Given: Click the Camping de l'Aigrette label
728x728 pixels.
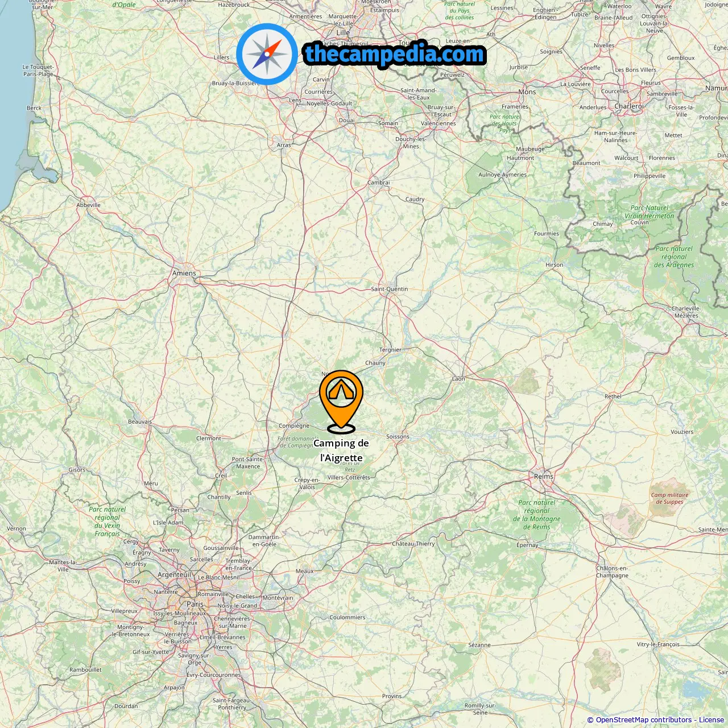Looking at the screenshot, I should click(x=341, y=450).
